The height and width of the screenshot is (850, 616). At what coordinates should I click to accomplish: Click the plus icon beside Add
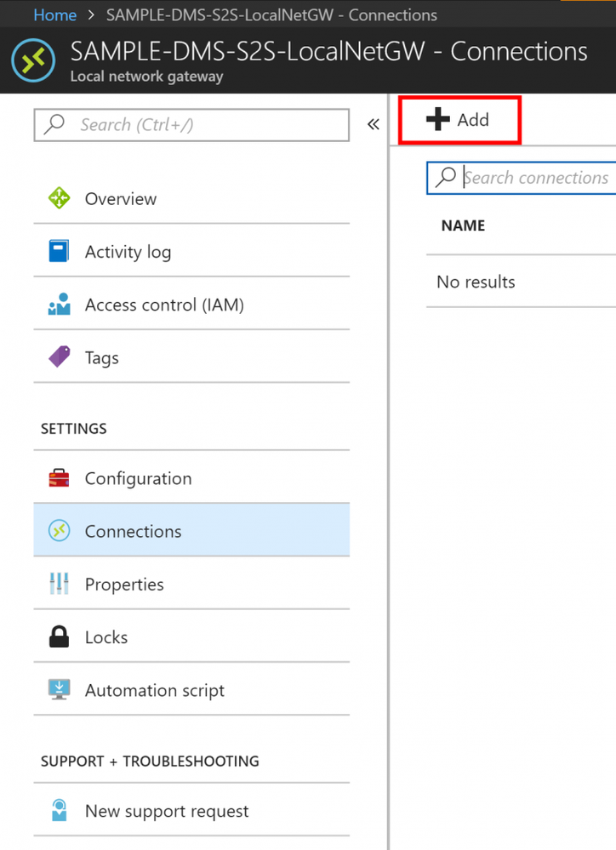437,119
